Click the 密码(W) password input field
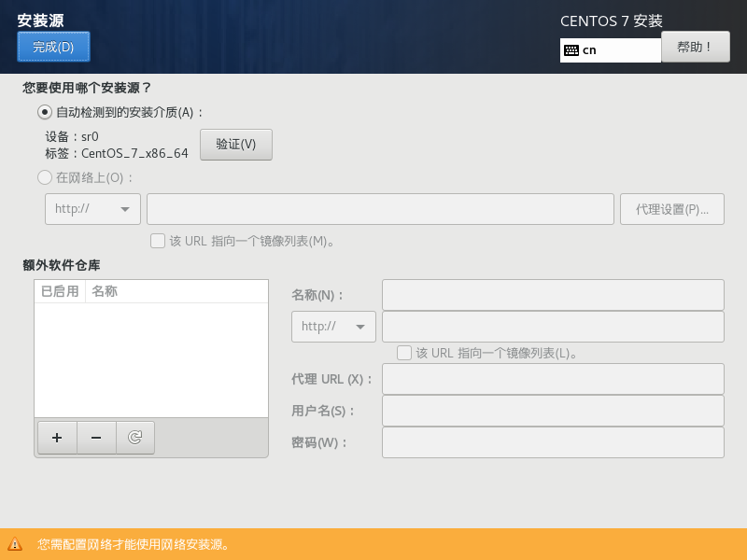Image resolution: width=747 pixels, height=560 pixels. pos(553,442)
